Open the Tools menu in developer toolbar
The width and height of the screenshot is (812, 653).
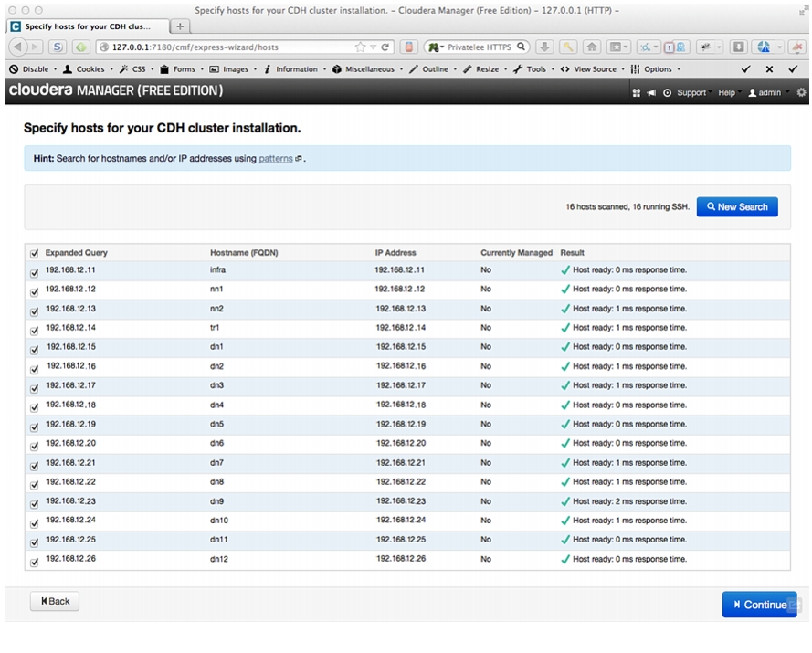coord(534,68)
